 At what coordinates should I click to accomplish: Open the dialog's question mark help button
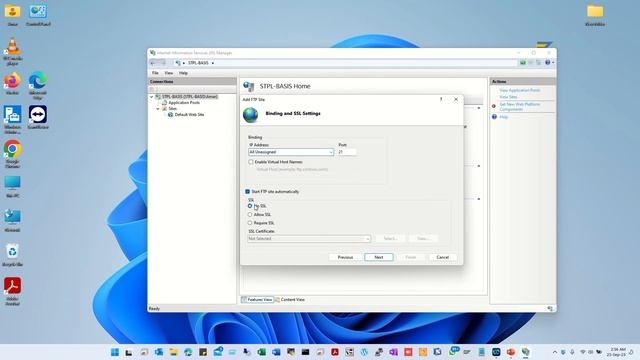pos(441,100)
